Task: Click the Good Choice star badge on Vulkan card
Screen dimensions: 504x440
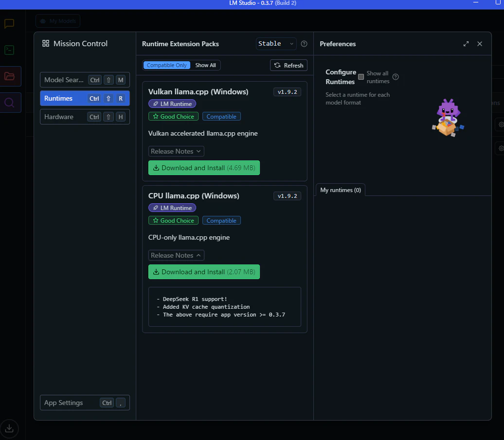Action: (x=173, y=116)
